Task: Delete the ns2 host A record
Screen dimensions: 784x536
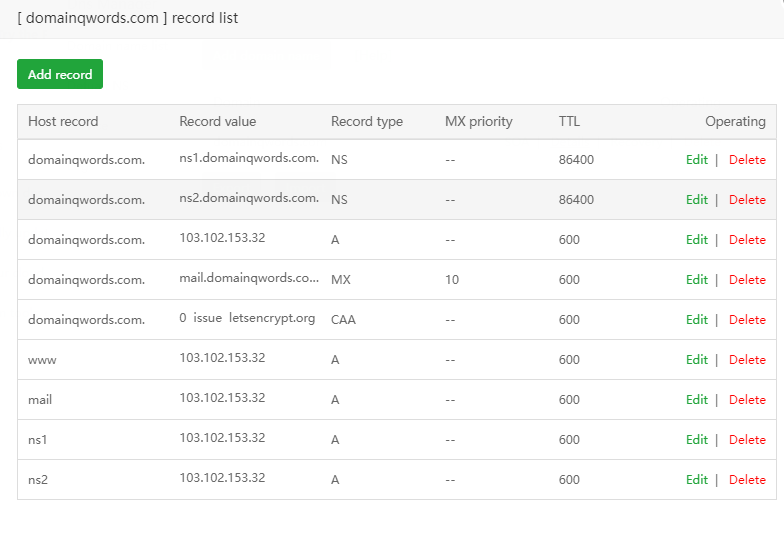Action: 747,480
